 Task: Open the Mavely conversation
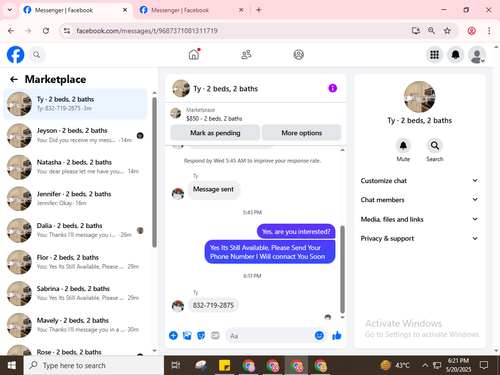pyautogui.click(x=75, y=325)
